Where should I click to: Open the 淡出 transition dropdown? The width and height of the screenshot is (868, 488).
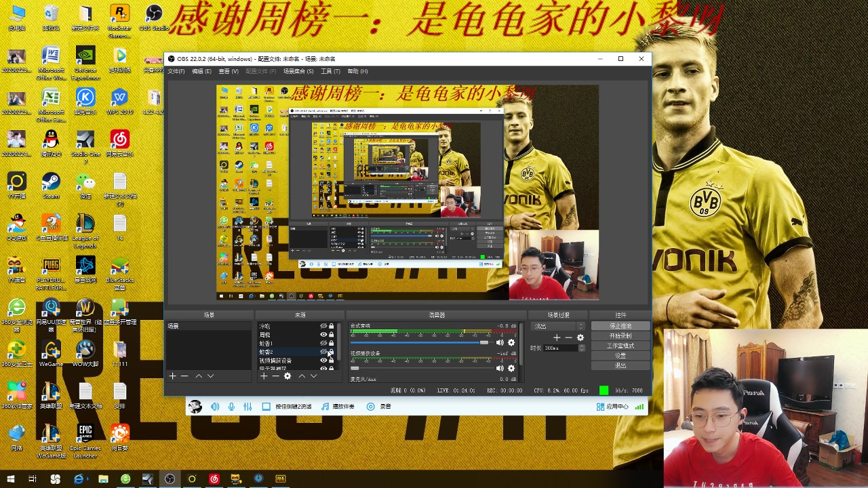click(559, 327)
